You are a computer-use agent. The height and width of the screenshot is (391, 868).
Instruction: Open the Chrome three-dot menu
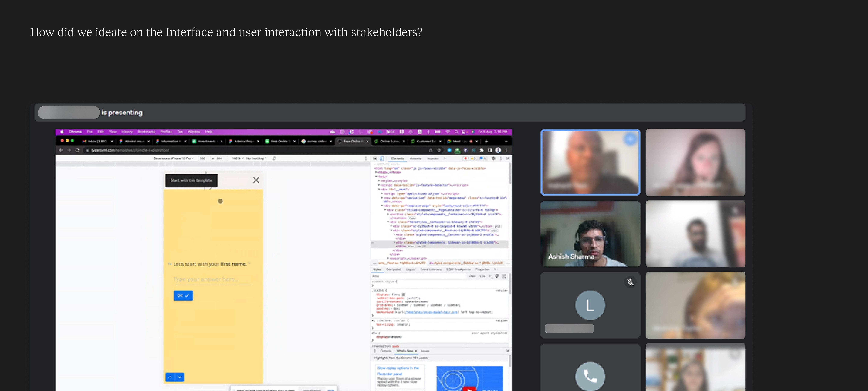coord(506,150)
